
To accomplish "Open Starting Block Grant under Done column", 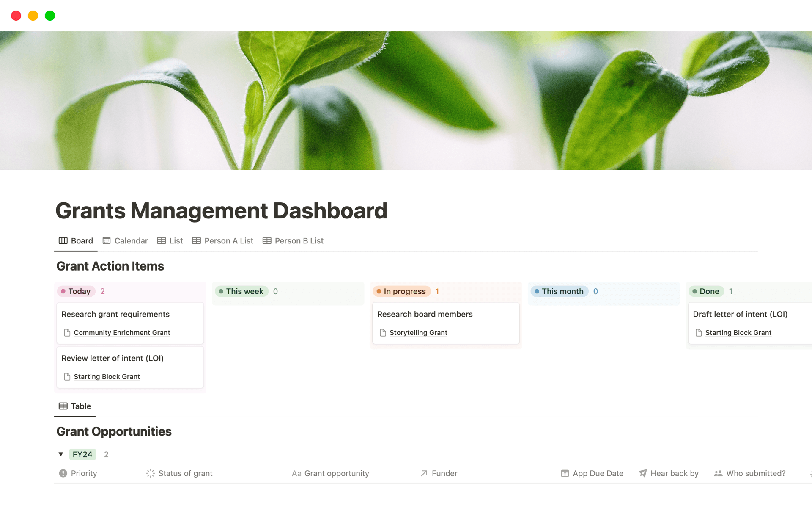I will [x=738, y=332].
